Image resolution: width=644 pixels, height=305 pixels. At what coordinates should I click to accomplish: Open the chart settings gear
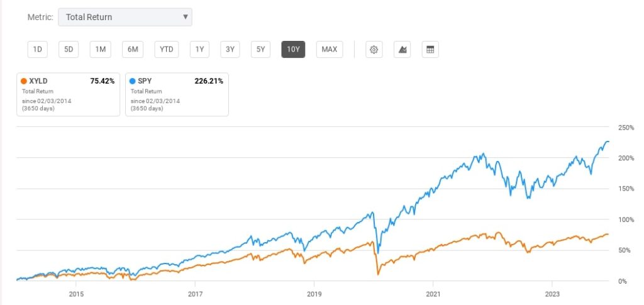click(x=374, y=50)
